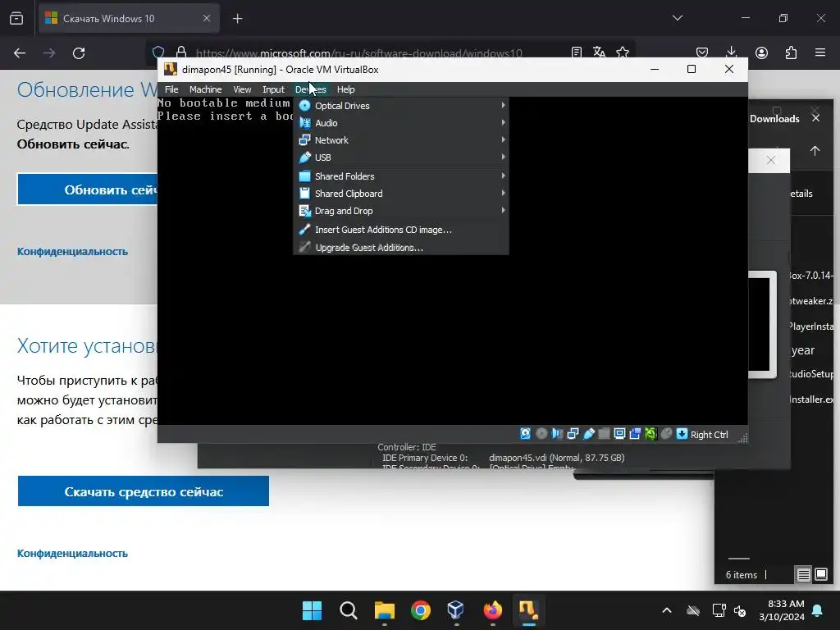Click the tracking protection shield icon

[x=158, y=52]
